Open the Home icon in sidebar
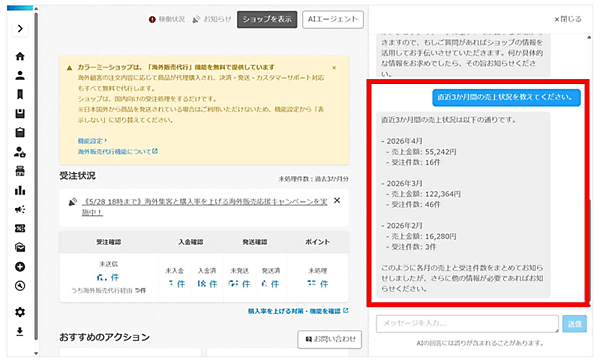600x363 pixels. [20, 56]
